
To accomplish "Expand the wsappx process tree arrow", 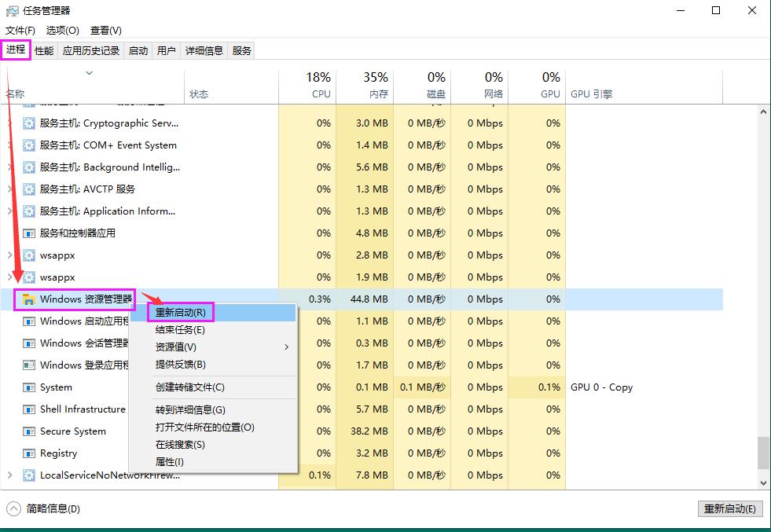I will click(11, 255).
